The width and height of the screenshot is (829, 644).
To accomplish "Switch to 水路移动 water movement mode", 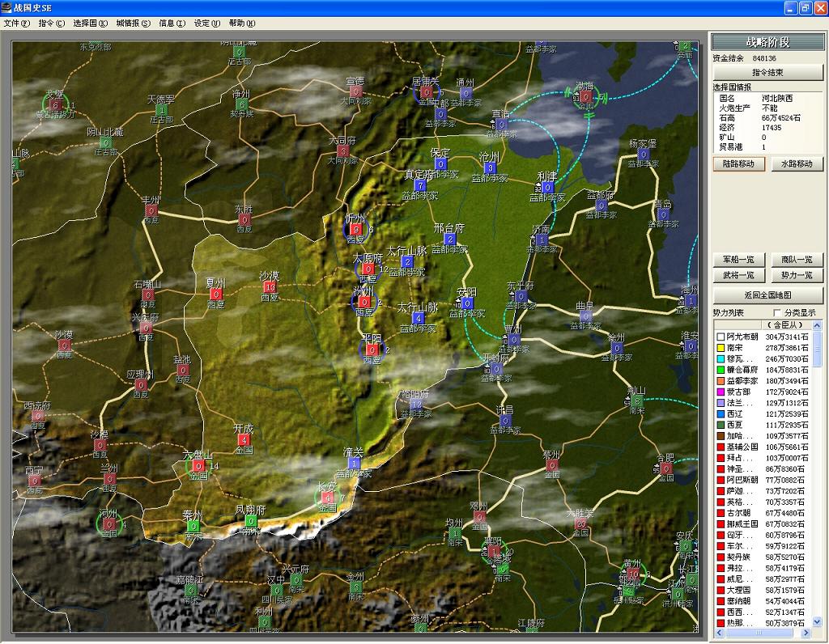I will click(x=797, y=163).
